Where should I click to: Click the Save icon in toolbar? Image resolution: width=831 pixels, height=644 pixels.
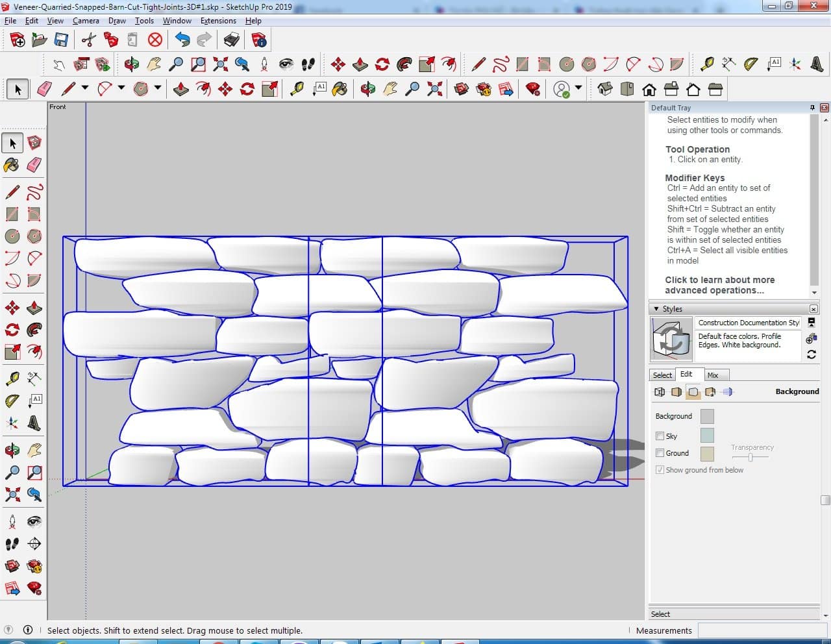[61, 40]
